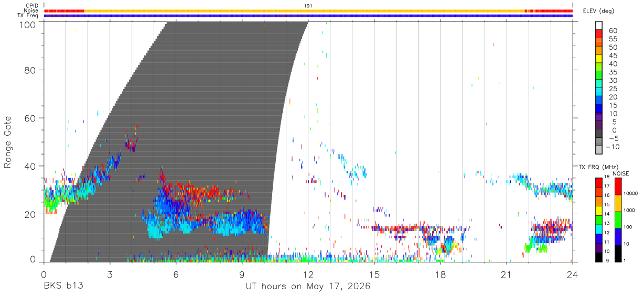Click the 'CPID' label at top left

click(31, 5)
